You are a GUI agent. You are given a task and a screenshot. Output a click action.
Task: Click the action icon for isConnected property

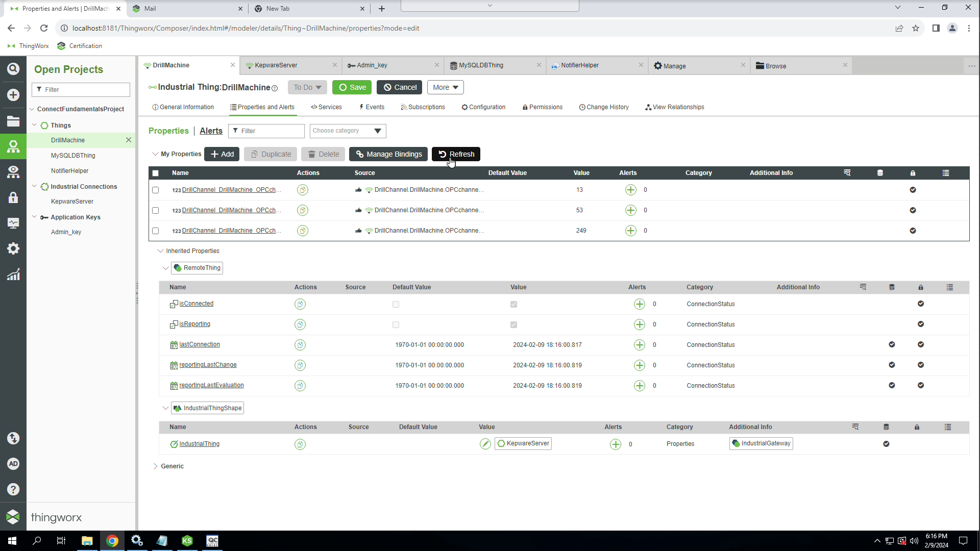(300, 304)
